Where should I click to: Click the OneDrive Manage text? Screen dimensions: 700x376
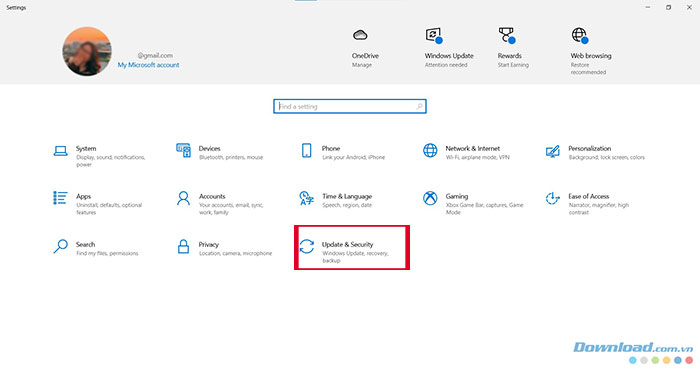tap(362, 65)
